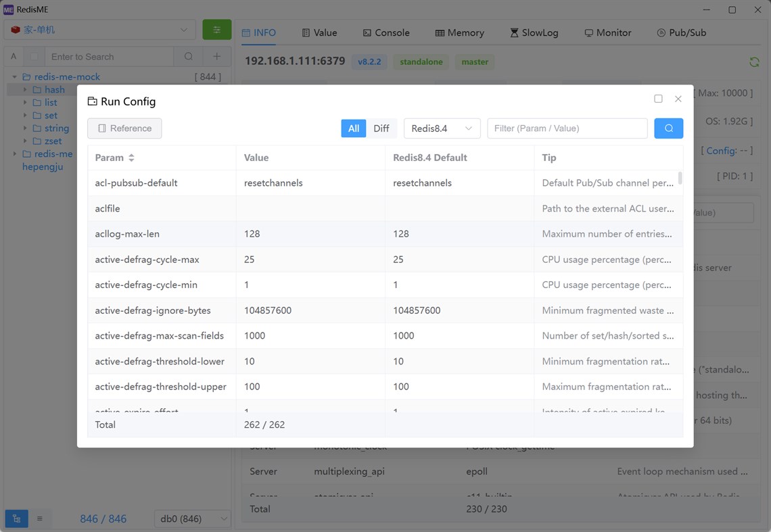Click the Enter to Search field
The width and height of the screenshot is (771, 532).
109,57
